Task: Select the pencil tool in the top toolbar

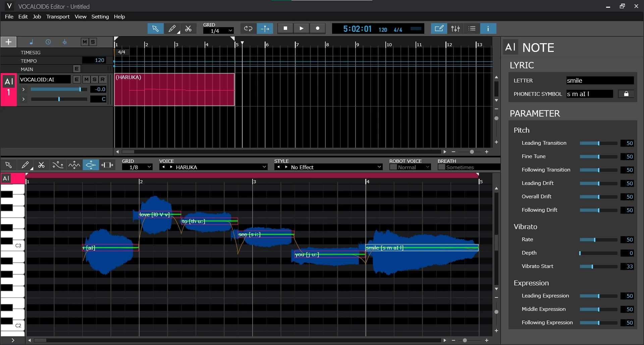Action: 172,28
